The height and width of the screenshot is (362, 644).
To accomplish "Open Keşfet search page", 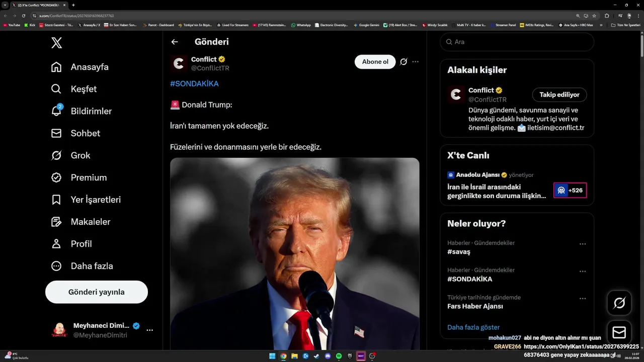I will (x=74, y=89).
